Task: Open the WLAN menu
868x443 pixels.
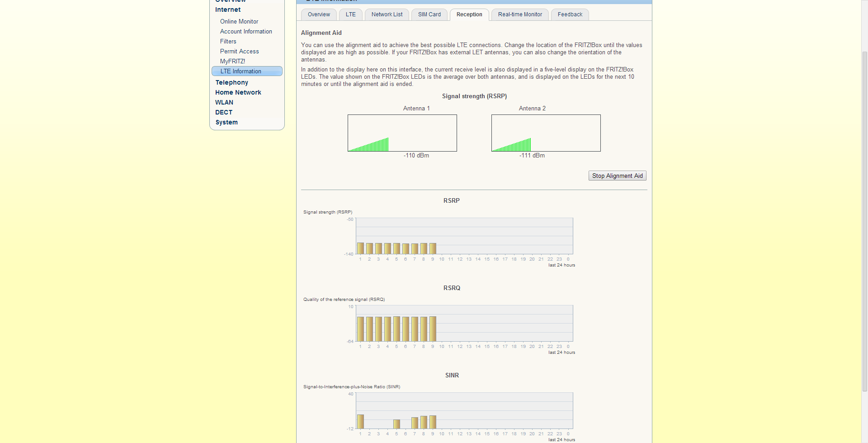Action: point(224,102)
